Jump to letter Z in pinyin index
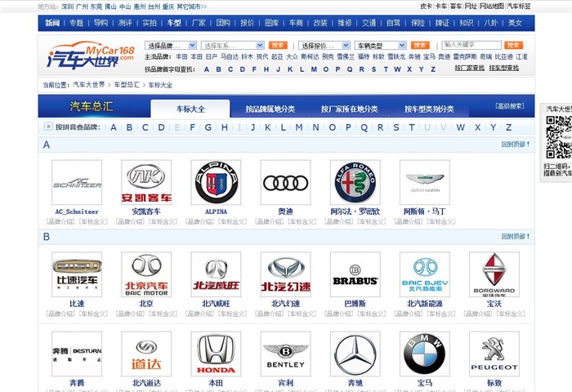The height and width of the screenshot is (392, 572). click(508, 127)
